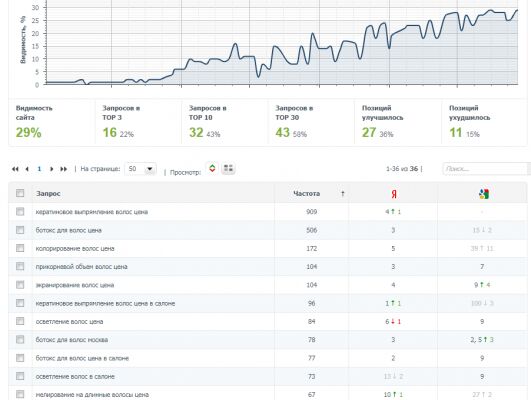This screenshot has width=531, height=400.
Task: Sort by Yandex column icon
Action: [394, 194]
